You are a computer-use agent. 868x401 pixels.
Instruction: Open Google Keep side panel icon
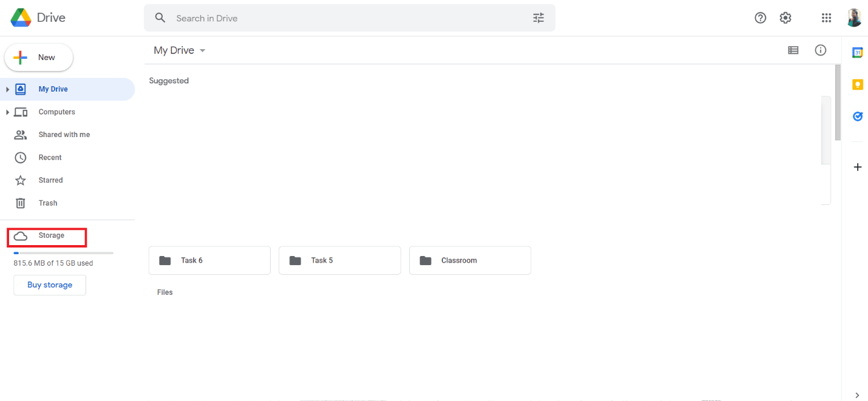[858, 84]
